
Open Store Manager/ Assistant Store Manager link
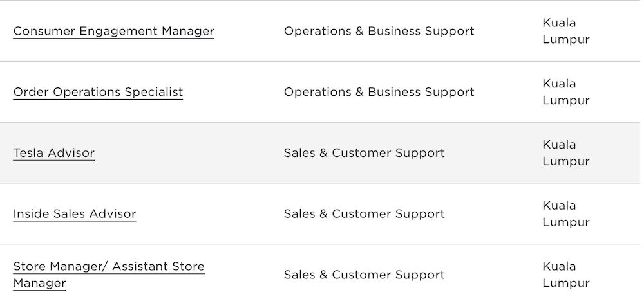(109, 267)
